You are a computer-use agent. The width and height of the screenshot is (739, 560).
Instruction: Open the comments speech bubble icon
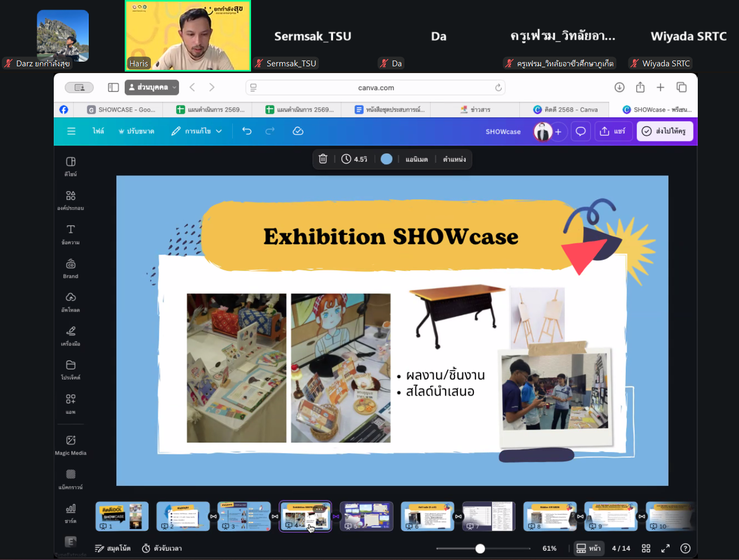pyautogui.click(x=580, y=131)
